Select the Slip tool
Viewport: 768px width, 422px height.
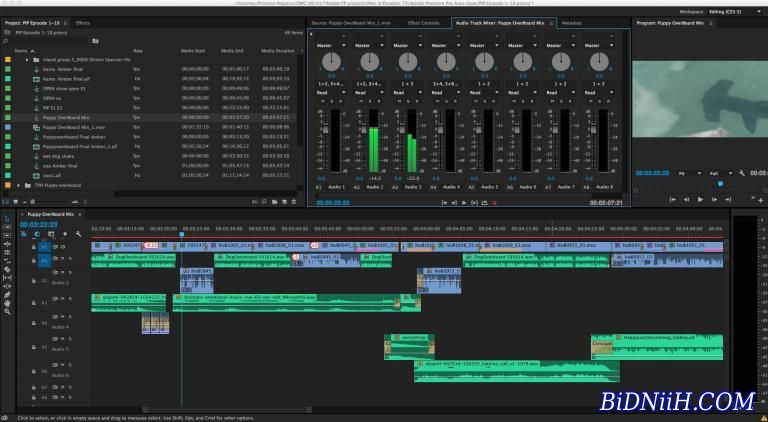pyautogui.click(x=7, y=277)
